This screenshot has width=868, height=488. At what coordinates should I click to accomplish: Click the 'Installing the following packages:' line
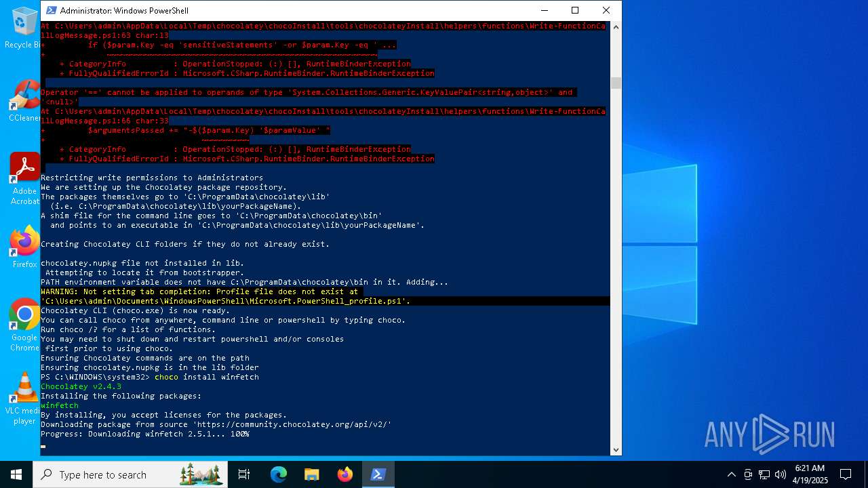click(x=121, y=396)
